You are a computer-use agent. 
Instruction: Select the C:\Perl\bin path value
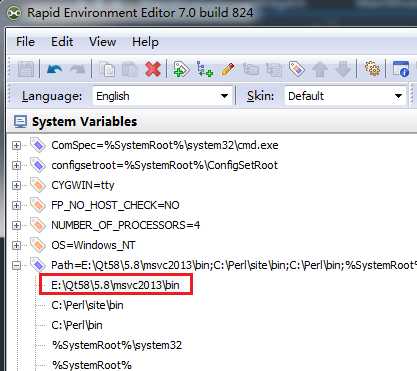(77, 325)
